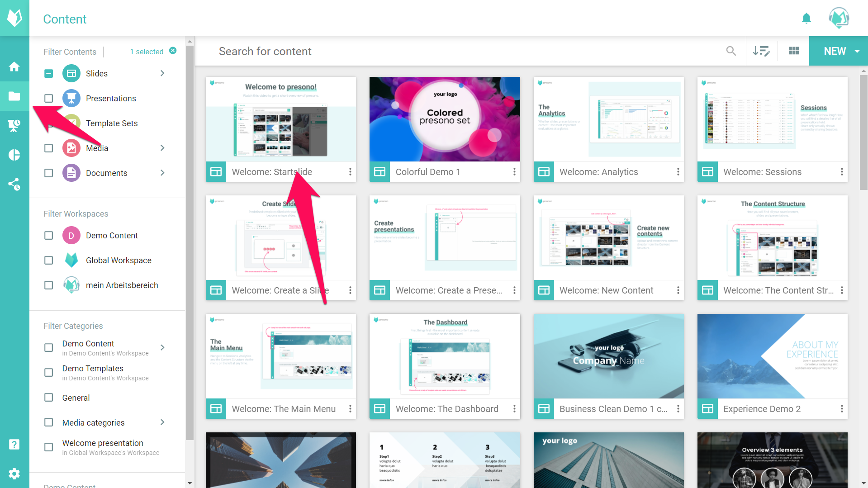The image size is (868, 488).
Task: Check the Documents filter checkbox
Action: pos(49,173)
